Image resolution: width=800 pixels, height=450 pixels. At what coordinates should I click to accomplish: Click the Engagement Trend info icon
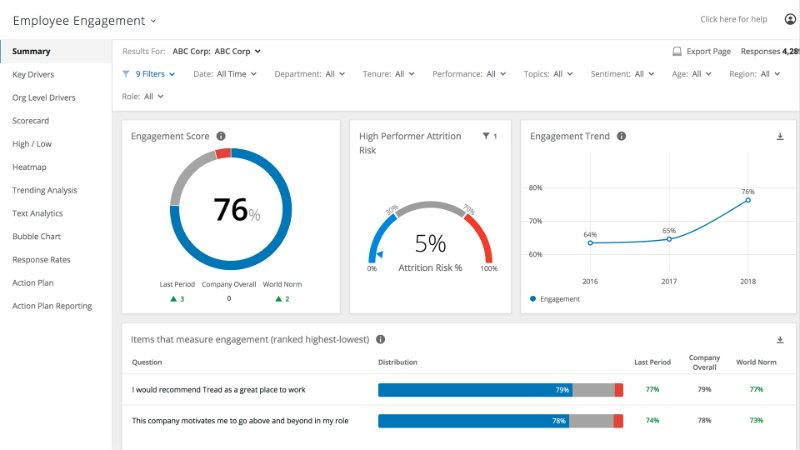[x=621, y=136]
